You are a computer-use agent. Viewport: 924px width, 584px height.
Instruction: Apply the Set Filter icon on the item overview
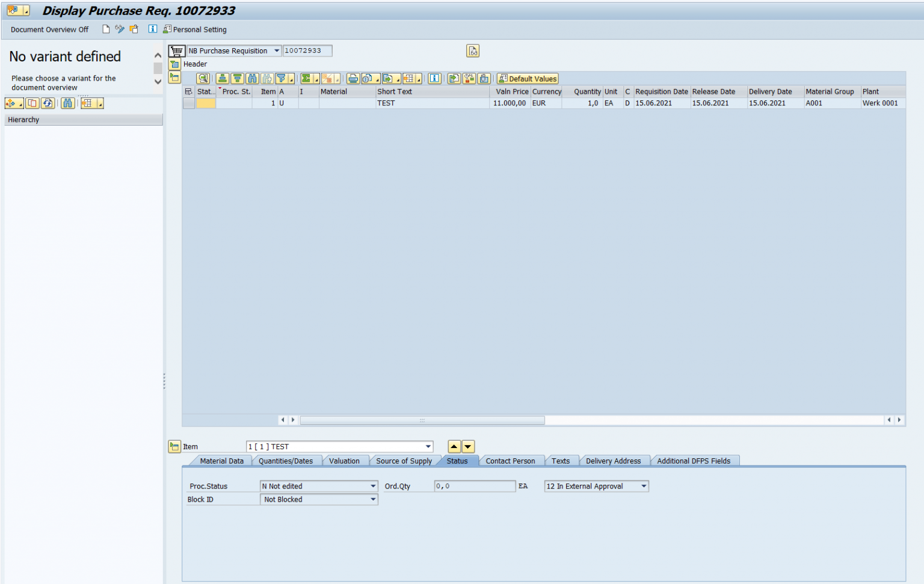coord(282,78)
